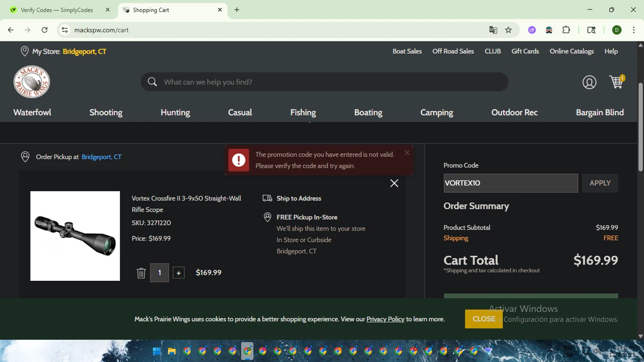Remove the cart item with the X
644x362 pixels.
[x=394, y=183]
